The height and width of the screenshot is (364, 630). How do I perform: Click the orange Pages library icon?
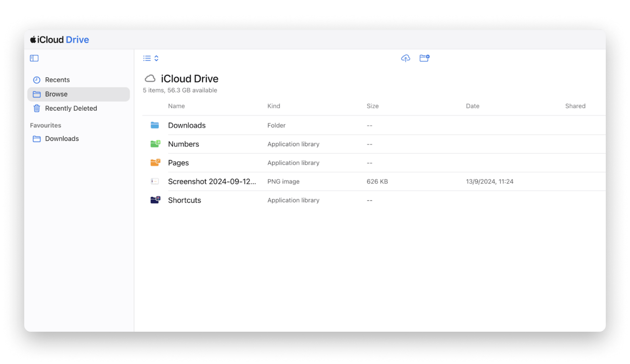point(155,162)
